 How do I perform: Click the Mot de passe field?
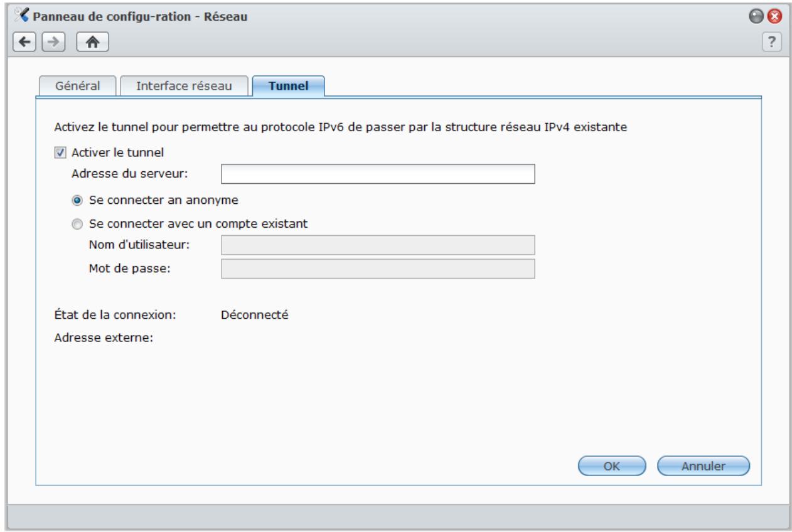378,269
